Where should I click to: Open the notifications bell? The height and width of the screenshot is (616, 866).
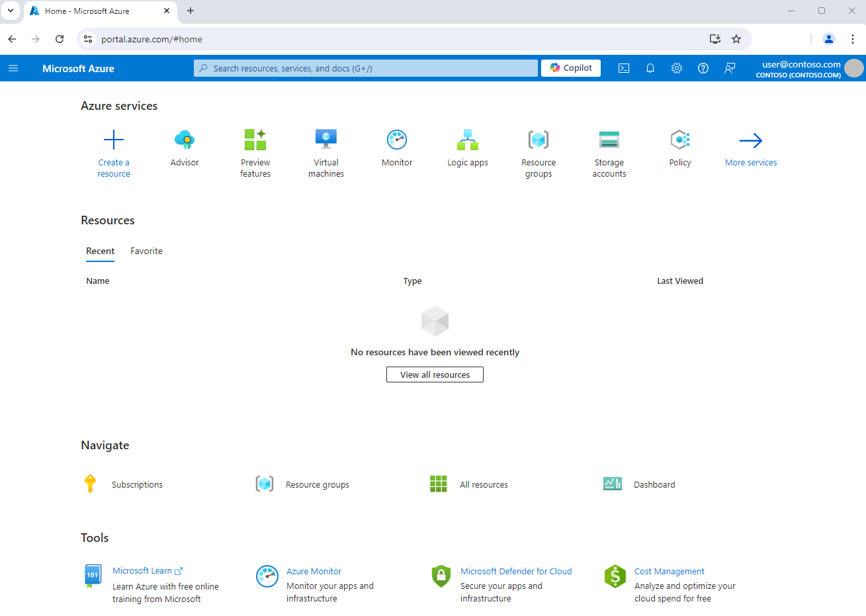650,68
